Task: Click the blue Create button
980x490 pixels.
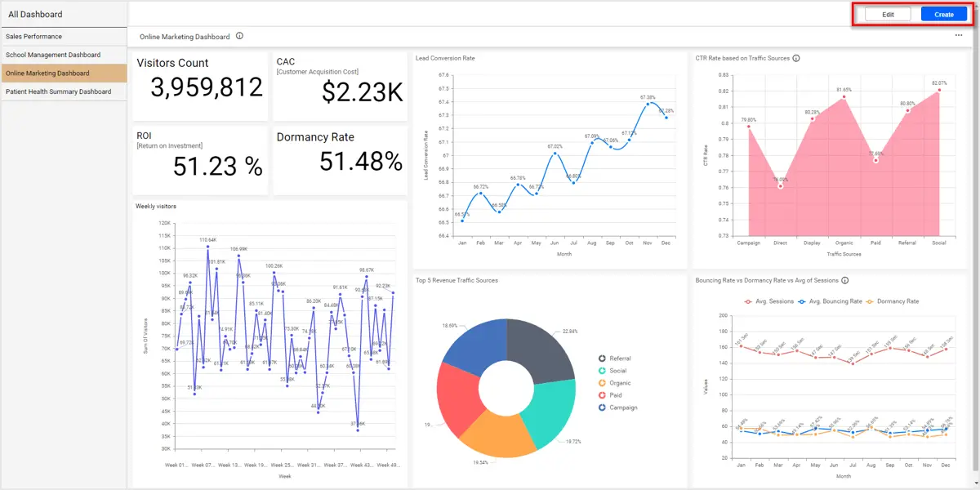Action: (944, 15)
